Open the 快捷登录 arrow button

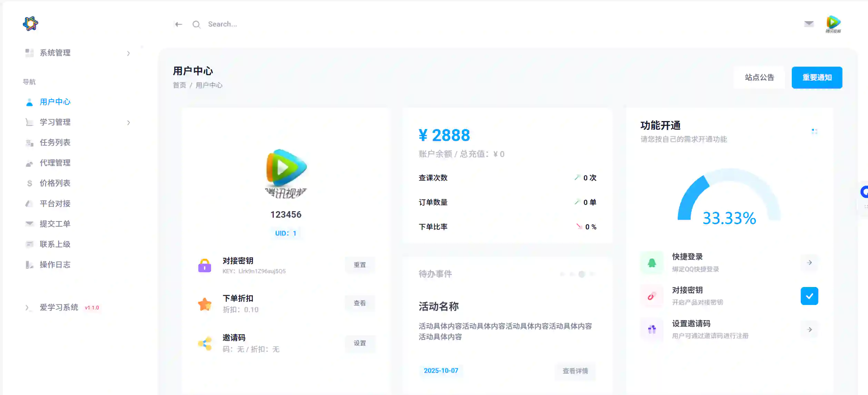(x=809, y=263)
